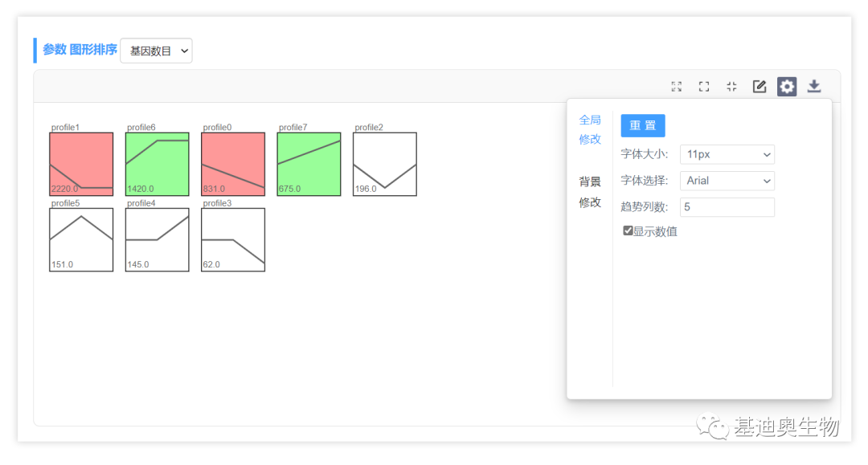Uncheck the 显示数值 checkbox
The height and width of the screenshot is (465, 868).
pyautogui.click(x=628, y=230)
